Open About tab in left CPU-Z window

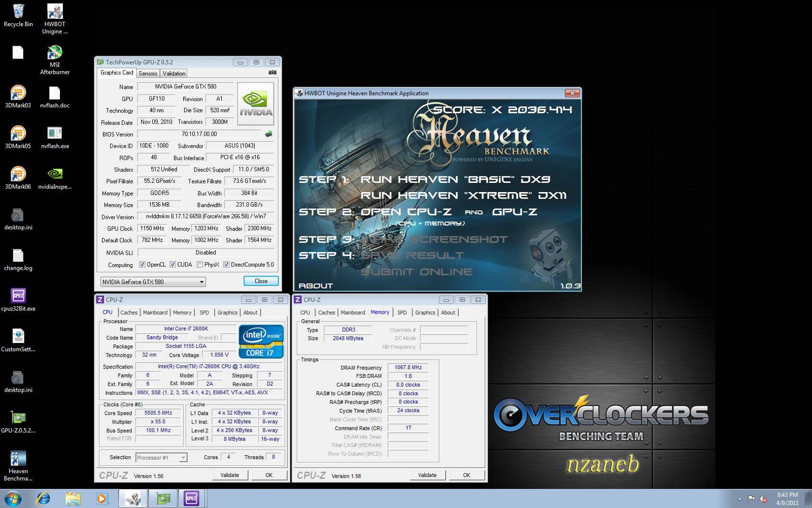tap(250, 312)
